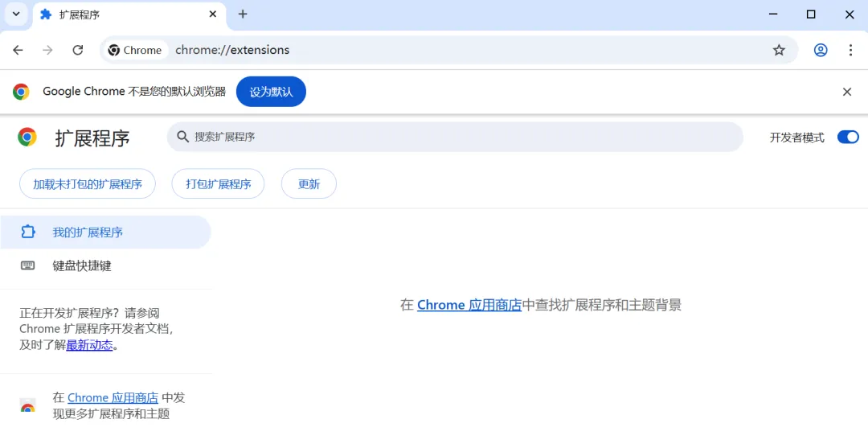Select 我的扩展程序 sidebar item

click(105, 232)
